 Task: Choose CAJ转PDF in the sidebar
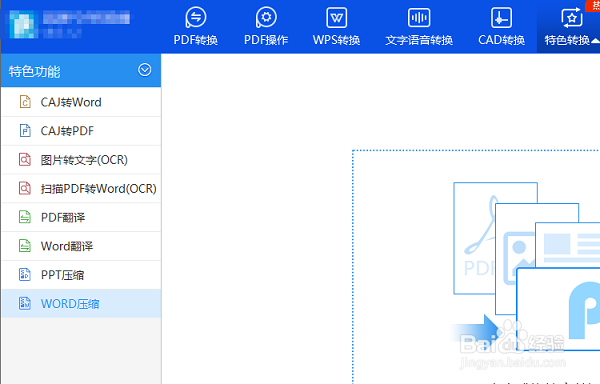point(81,131)
